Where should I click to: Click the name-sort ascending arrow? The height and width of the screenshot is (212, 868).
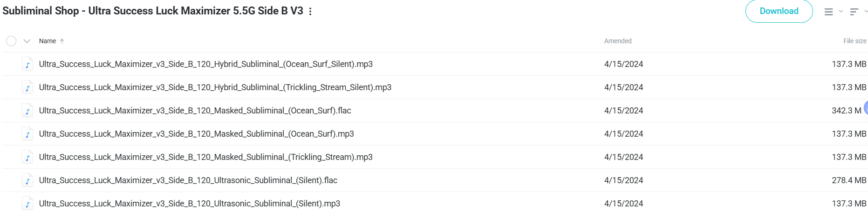(62, 41)
